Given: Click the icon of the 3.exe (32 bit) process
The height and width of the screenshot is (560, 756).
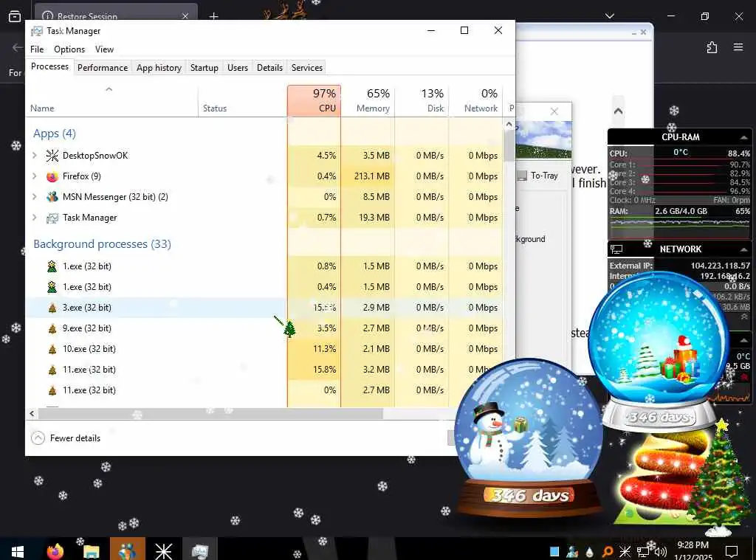Looking at the screenshot, I should 52,308.
